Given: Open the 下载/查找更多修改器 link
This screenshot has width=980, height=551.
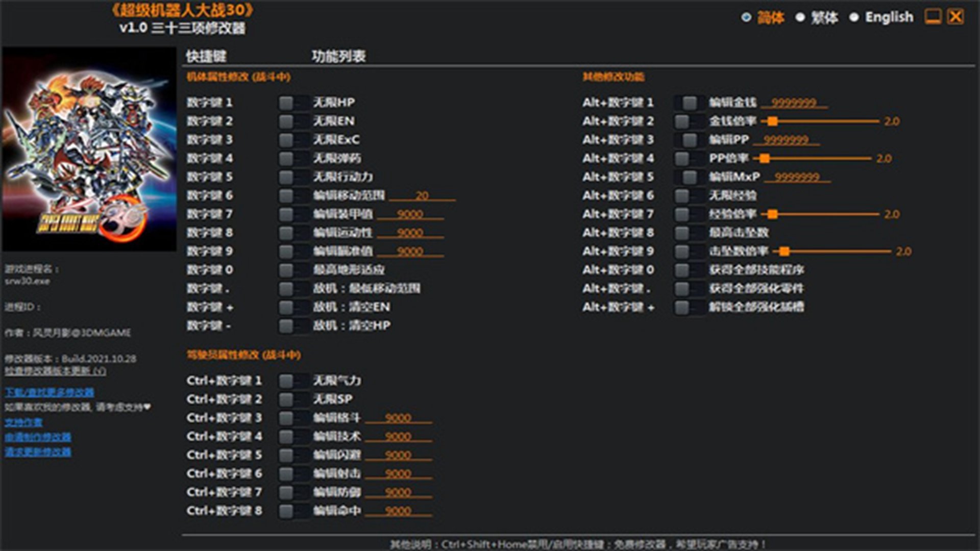Looking at the screenshot, I should tap(50, 392).
